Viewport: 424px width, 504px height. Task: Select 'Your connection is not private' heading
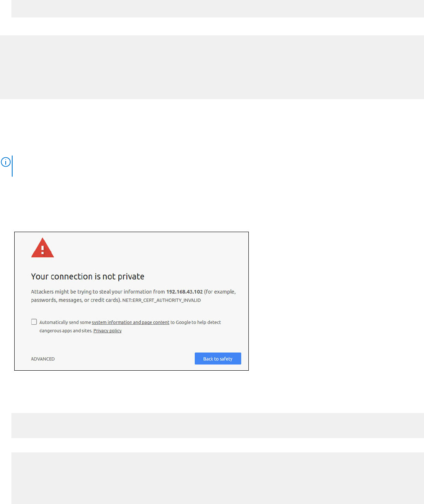click(88, 276)
